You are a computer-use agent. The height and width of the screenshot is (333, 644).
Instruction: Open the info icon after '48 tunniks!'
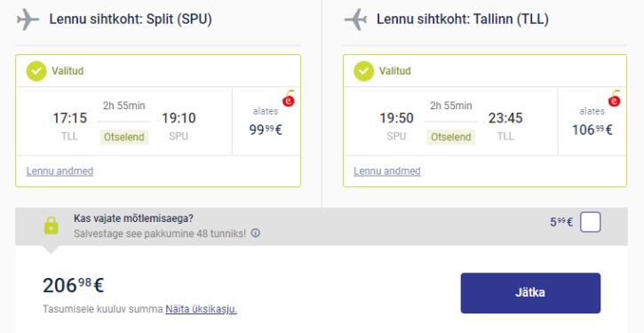tap(256, 234)
